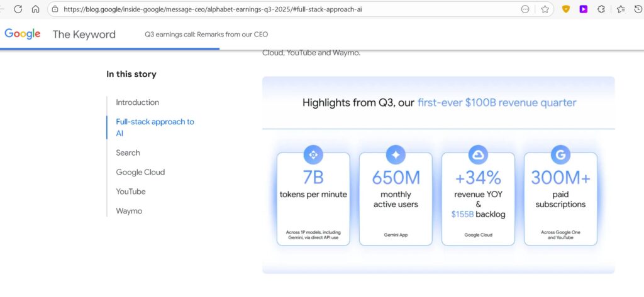Click the 'In this story' heading
Screen dimensions: 644x297
131,74
